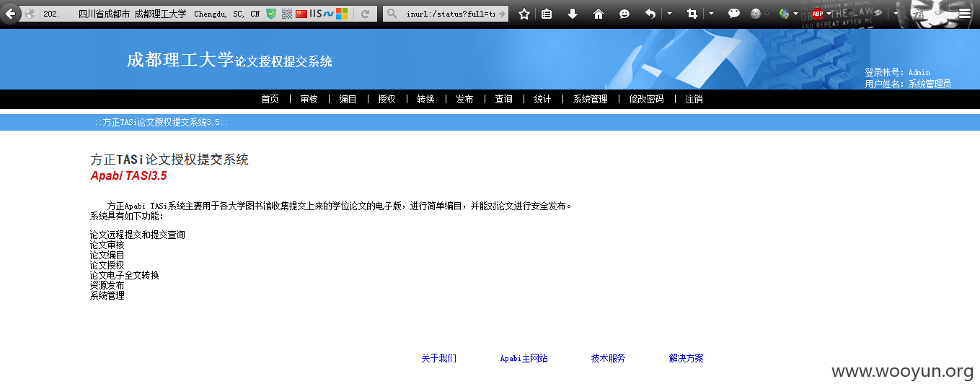Expand the dropdown next to undo arrow
Image resolution: width=980 pixels, height=392 pixels.
pos(669,14)
